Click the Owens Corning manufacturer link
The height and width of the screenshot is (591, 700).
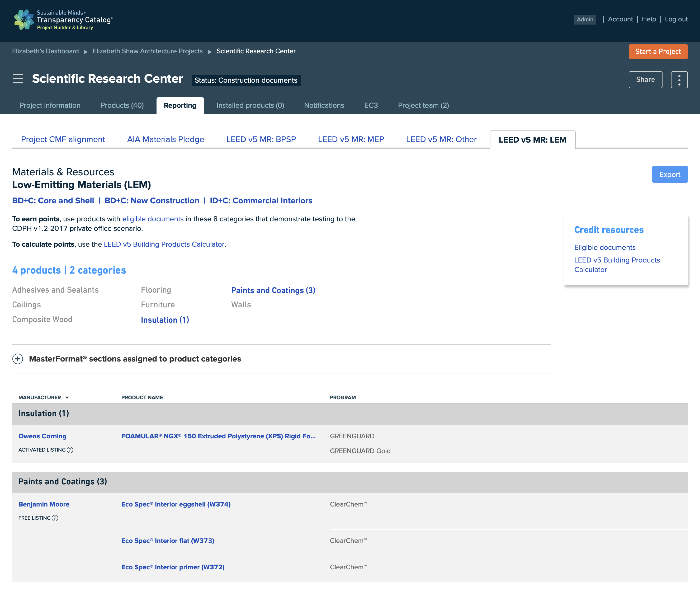click(x=42, y=436)
